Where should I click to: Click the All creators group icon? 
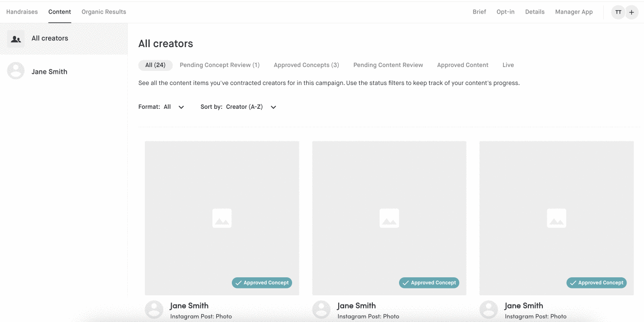coord(16,39)
